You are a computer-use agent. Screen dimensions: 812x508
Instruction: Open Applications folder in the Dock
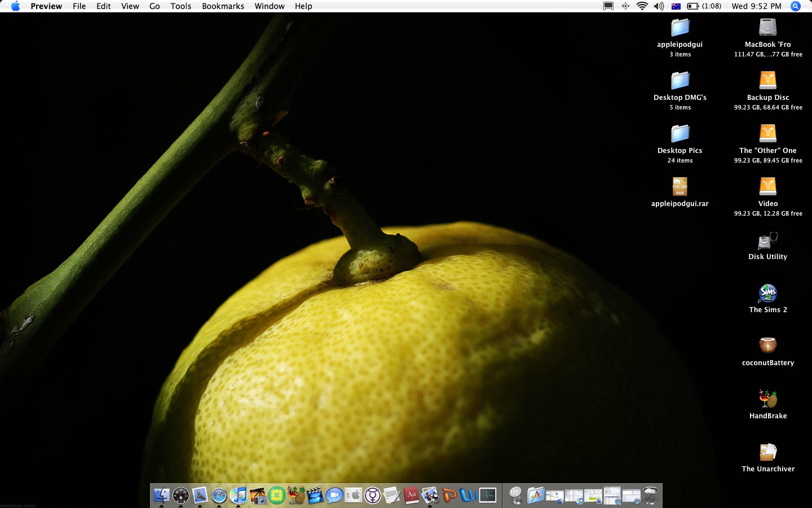point(535,496)
